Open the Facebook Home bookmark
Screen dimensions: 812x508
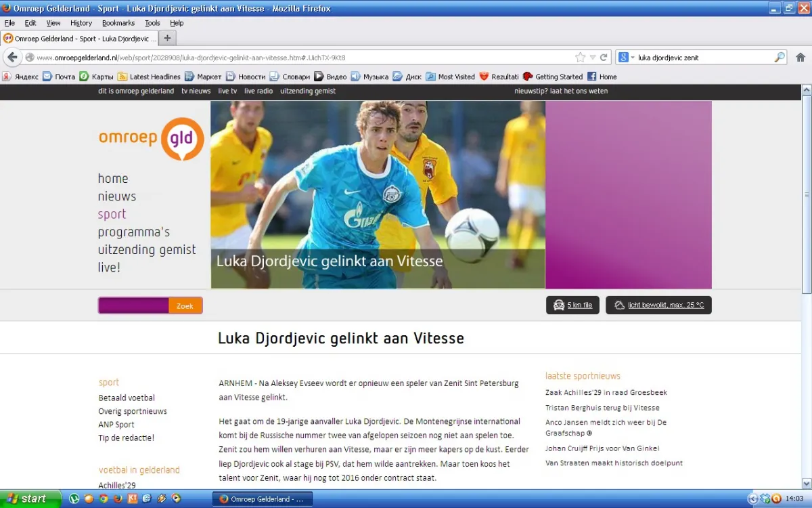pos(602,77)
